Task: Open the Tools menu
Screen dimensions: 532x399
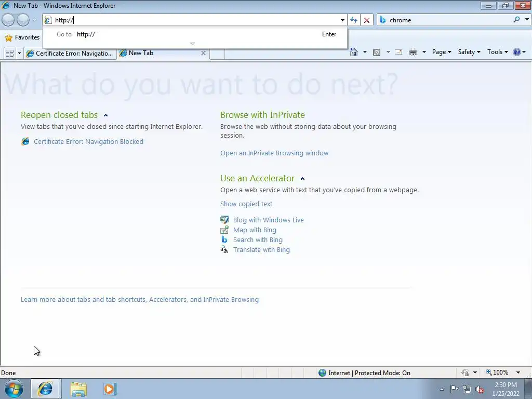Action: 497,52
